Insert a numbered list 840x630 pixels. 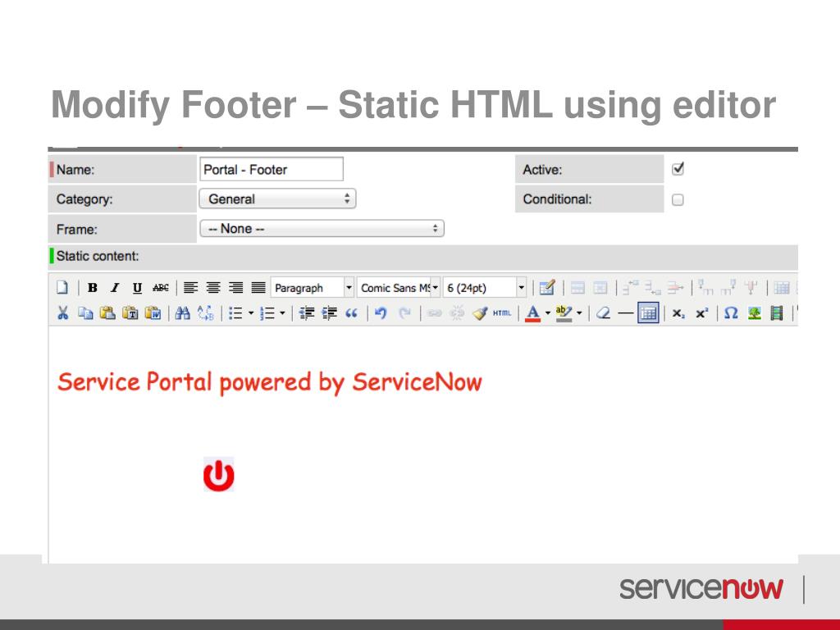[267, 313]
